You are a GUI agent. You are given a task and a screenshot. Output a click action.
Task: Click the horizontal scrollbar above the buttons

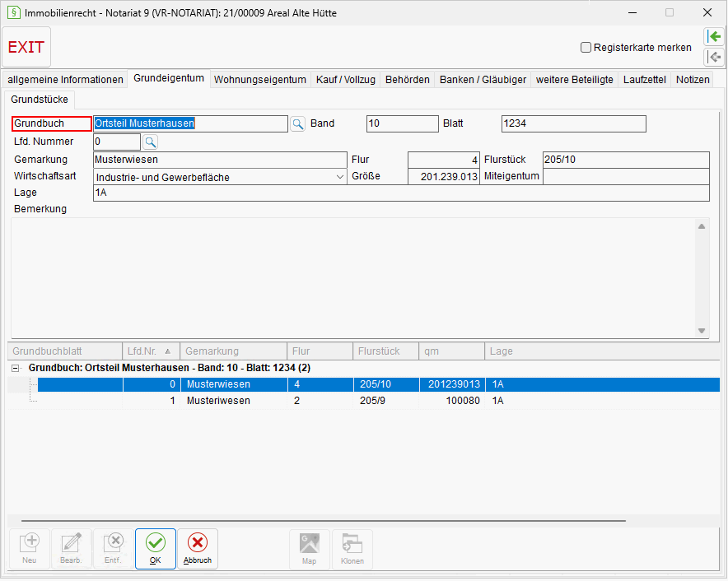324,521
